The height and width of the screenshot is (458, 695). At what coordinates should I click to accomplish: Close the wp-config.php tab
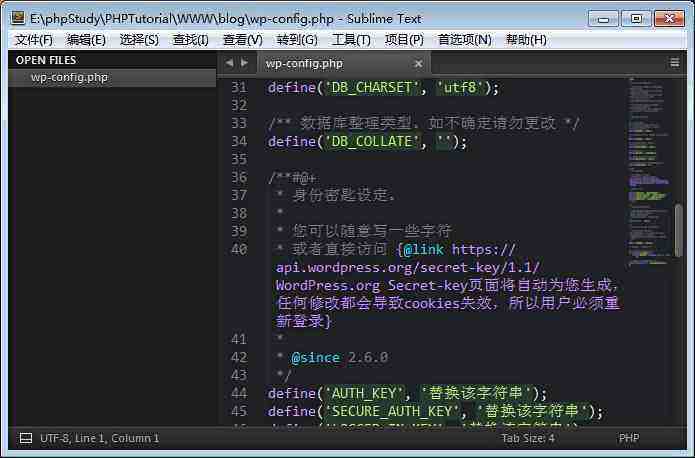[x=418, y=64]
